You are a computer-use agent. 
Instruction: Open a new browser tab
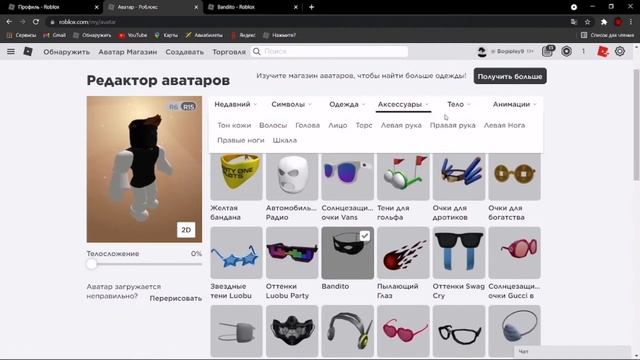[311, 7]
